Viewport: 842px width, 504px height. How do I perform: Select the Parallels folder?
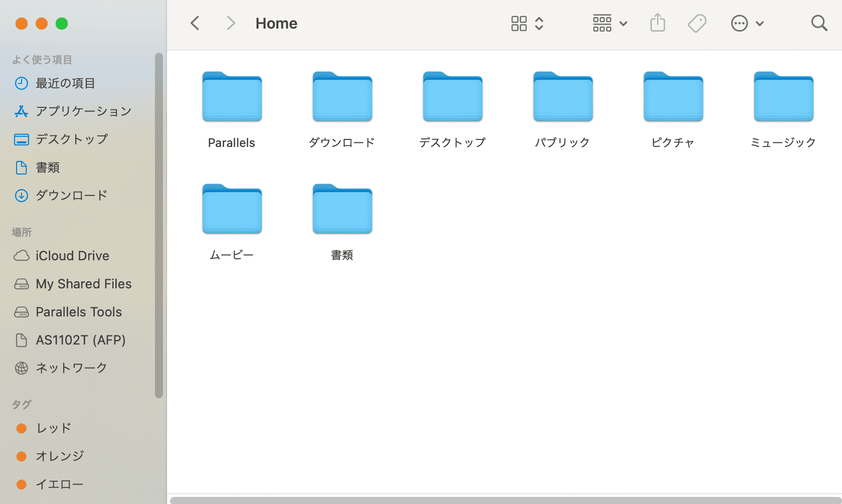pos(232,97)
